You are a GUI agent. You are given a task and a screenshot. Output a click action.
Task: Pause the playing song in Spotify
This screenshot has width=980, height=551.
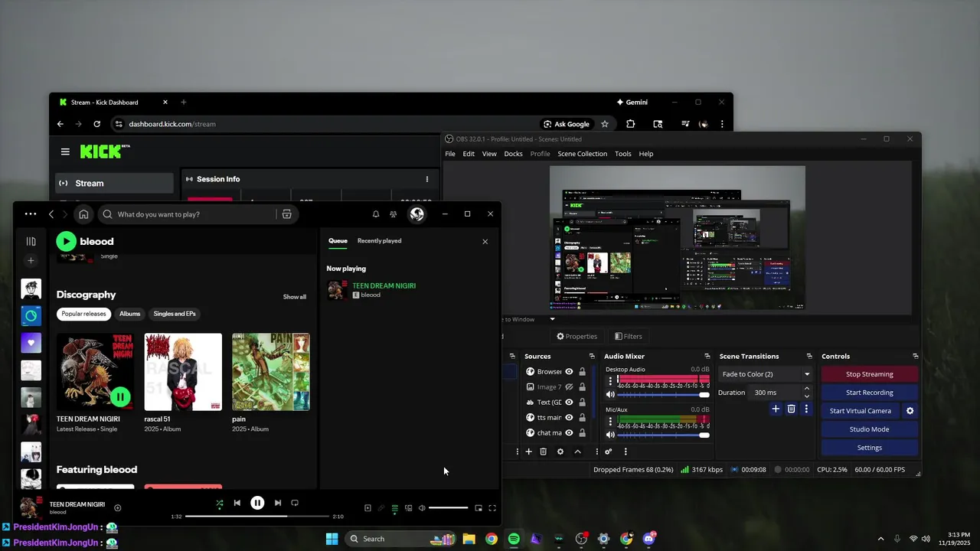pos(257,503)
